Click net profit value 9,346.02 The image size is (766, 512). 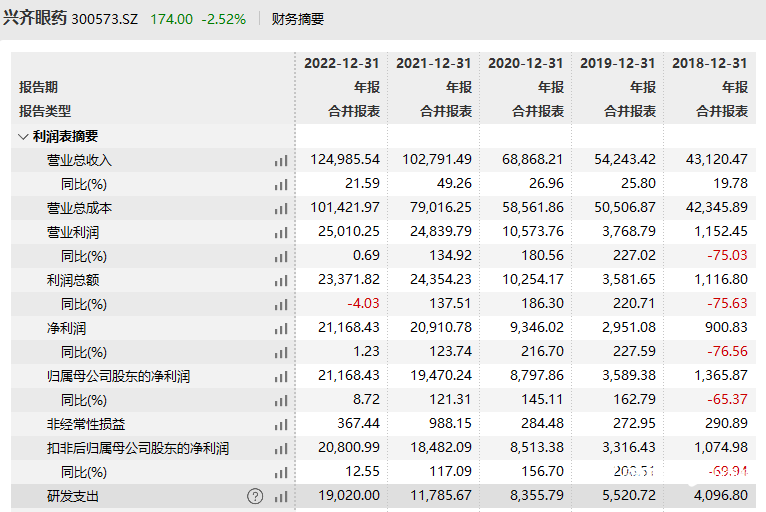tap(536, 327)
